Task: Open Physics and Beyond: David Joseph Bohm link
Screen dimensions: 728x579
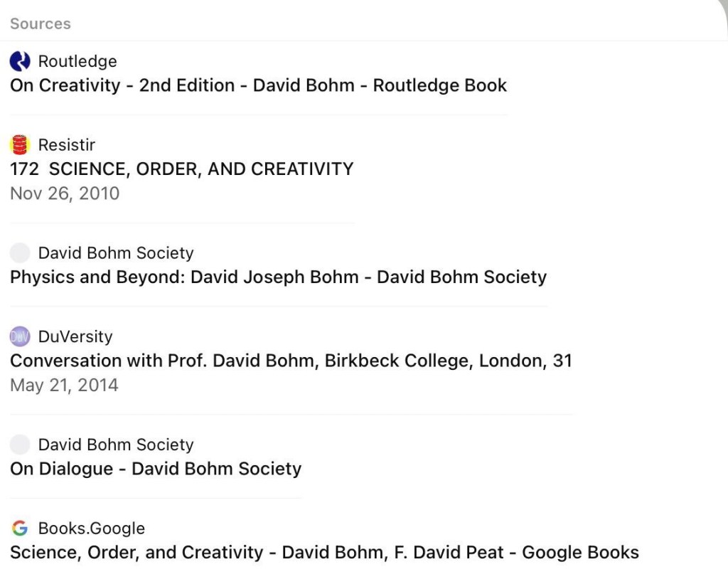Action: (279, 277)
